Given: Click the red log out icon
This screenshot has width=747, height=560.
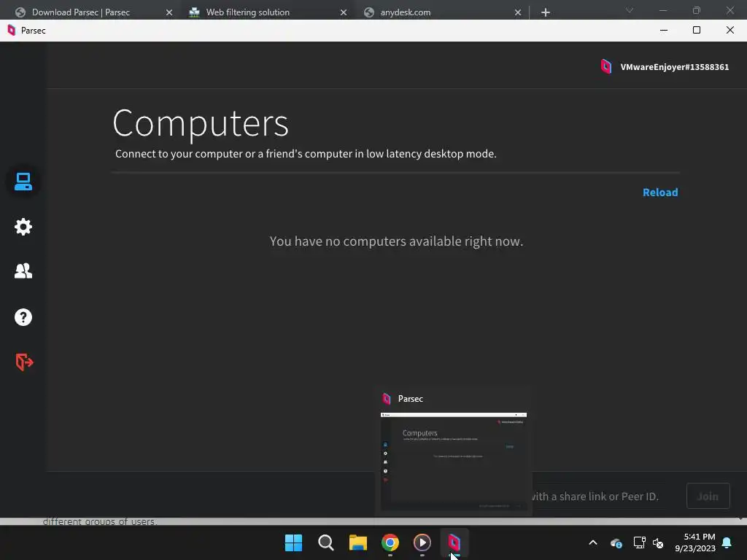Looking at the screenshot, I should [x=24, y=362].
